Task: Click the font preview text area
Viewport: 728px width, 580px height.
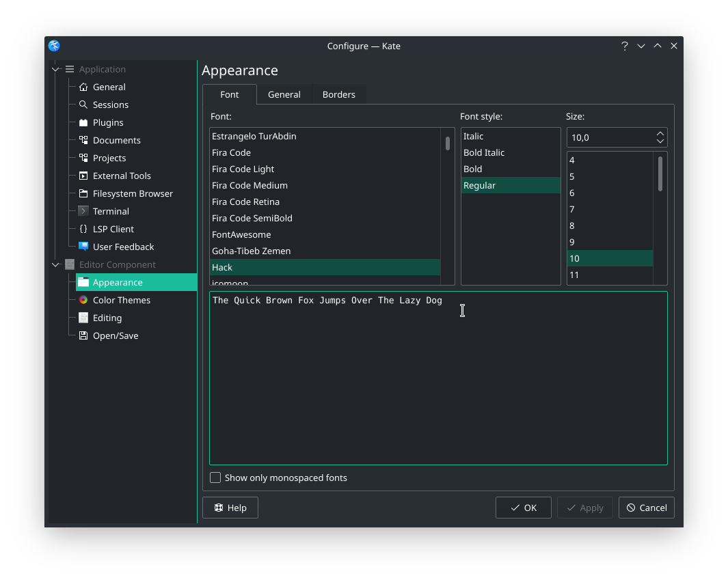Action: coord(438,378)
